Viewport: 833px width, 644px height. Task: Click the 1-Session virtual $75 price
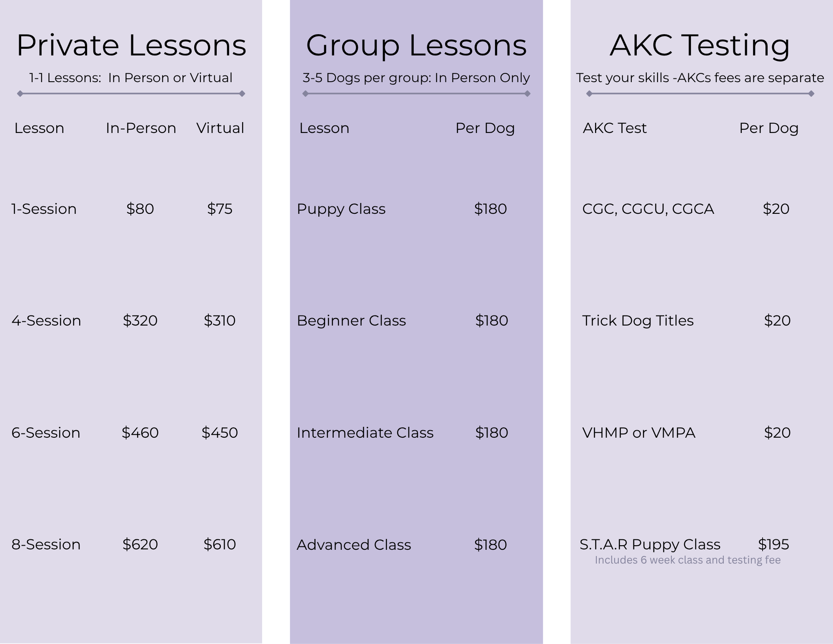coord(220,209)
